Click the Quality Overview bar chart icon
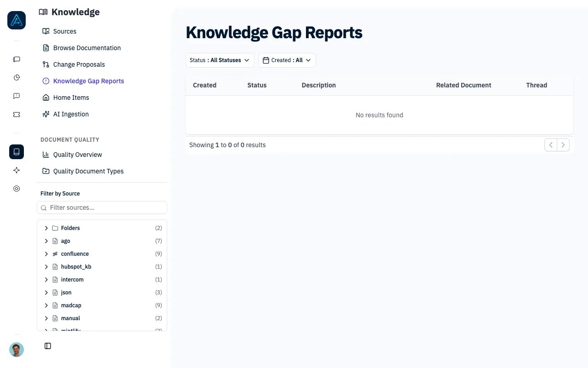Screen dimensions: 588x368 [x=46, y=155]
